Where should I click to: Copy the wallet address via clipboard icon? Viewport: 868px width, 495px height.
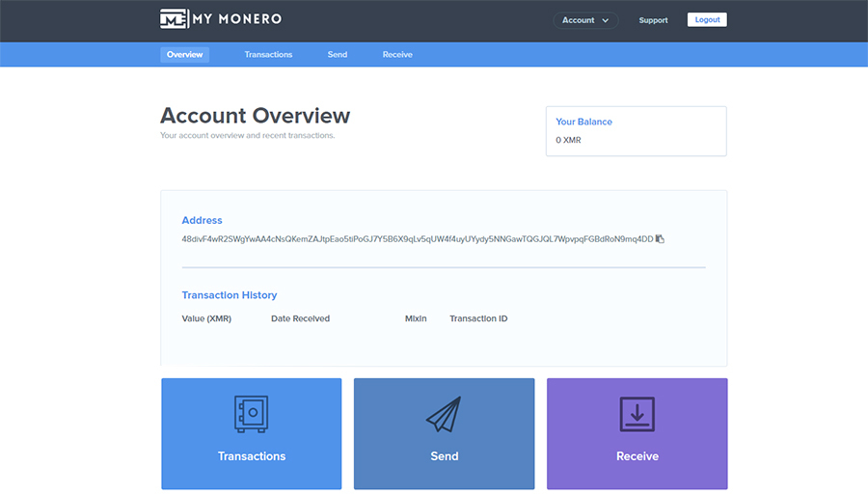click(660, 238)
